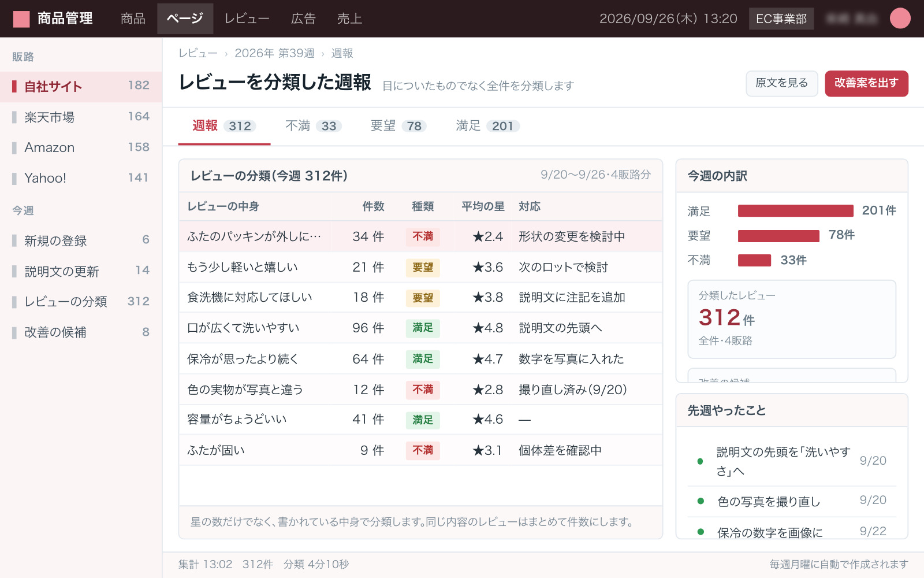924x578 pixels.
Task: Select Yahoo! sales channel
Action: point(81,178)
